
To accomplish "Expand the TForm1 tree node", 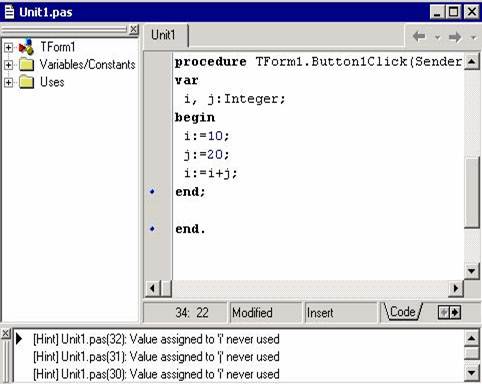I will 8,47.
